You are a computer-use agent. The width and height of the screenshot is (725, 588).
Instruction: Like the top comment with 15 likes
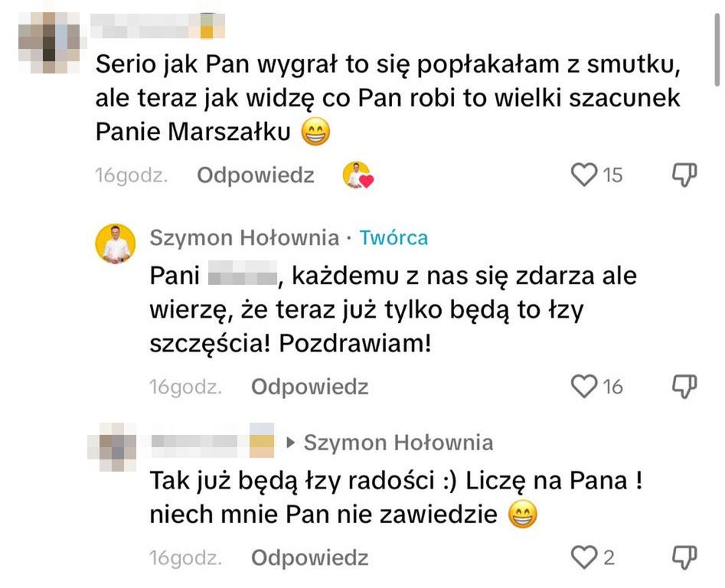point(584,175)
